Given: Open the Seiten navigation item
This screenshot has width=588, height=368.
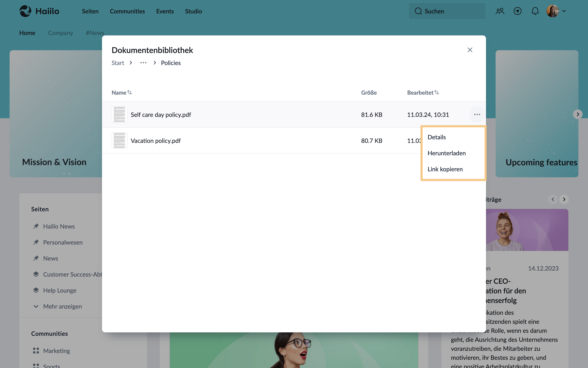Looking at the screenshot, I should pyautogui.click(x=90, y=11).
